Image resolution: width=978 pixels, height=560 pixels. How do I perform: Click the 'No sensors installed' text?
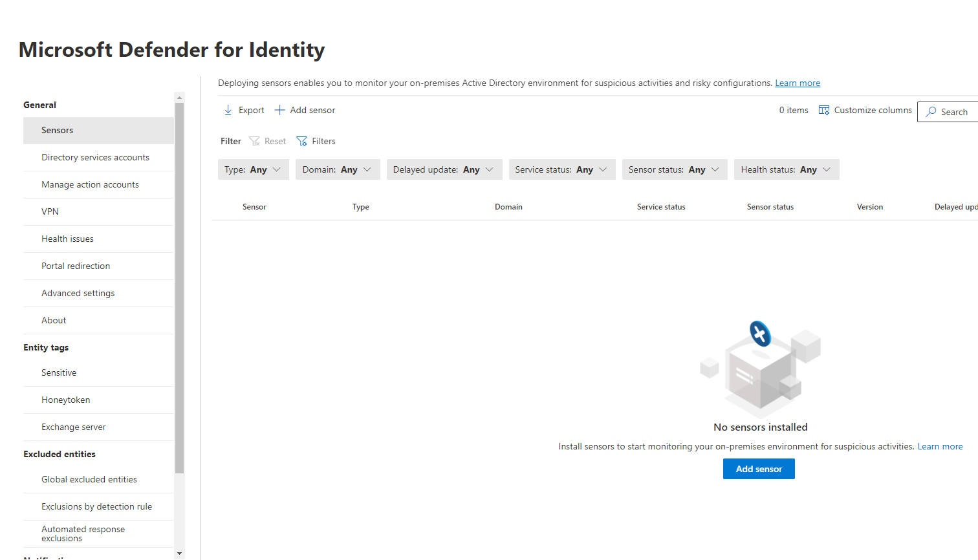coord(761,427)
